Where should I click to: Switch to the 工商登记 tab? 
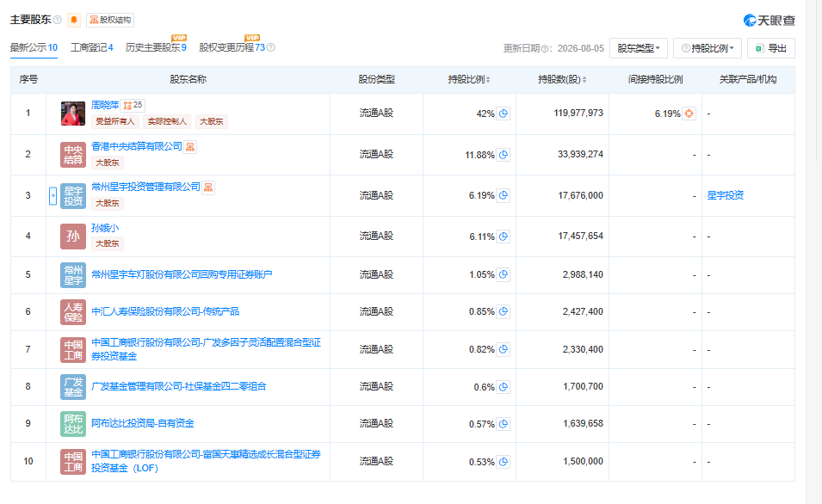pyautogui.click(x=92, y=47)
